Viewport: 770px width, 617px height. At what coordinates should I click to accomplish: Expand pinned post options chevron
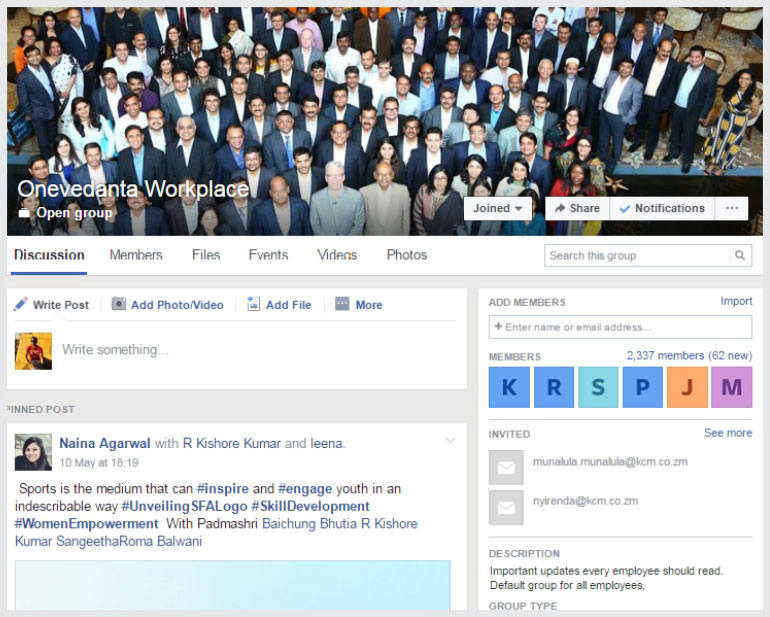(x=450, y=441)
